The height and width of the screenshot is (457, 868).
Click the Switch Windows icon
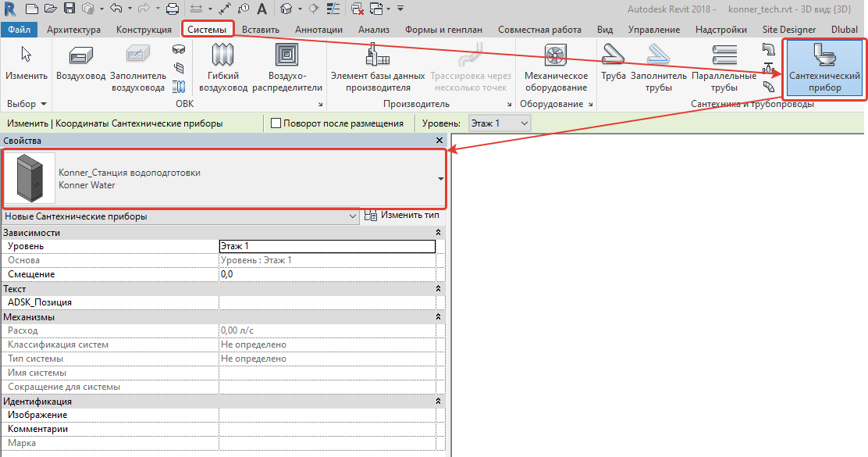tap(376, 9)
